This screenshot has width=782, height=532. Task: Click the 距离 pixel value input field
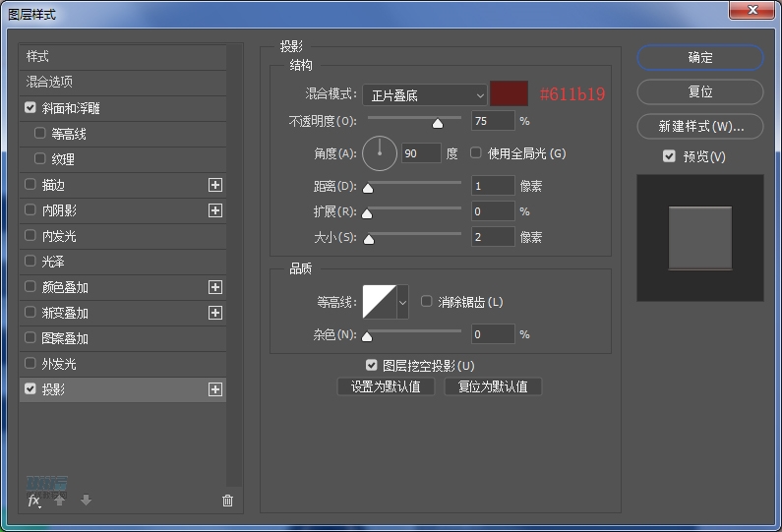(x=492, y=186)
